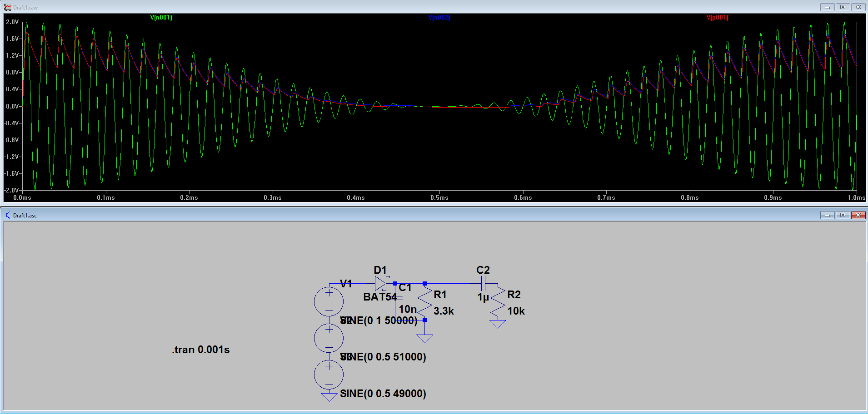Select the C2 capacitor symbol
Image resolution: width=868 pixels, height=414 pixels.
pos(483,284)
